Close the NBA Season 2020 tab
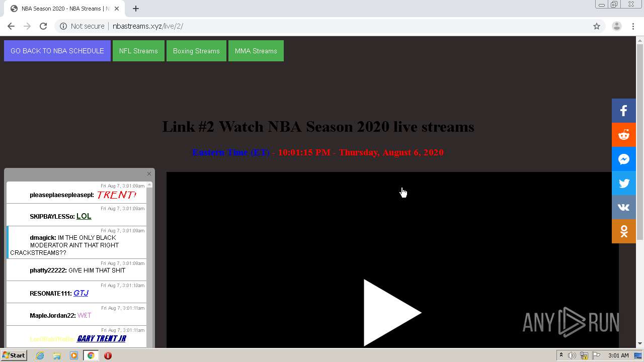The height and width of the screenshot is (362, 644). (x=117, y=9)
